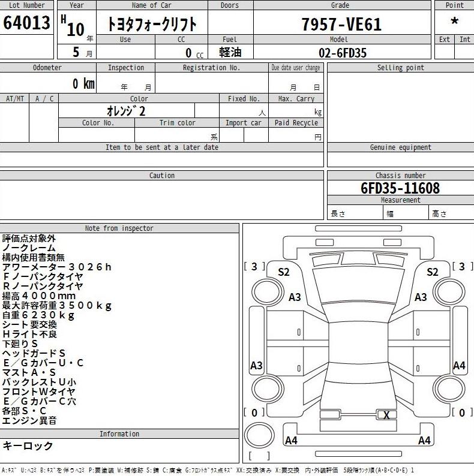This screenshot has height=476, width=474.
Task: Click the Trim color header
Action: [177, 123]
